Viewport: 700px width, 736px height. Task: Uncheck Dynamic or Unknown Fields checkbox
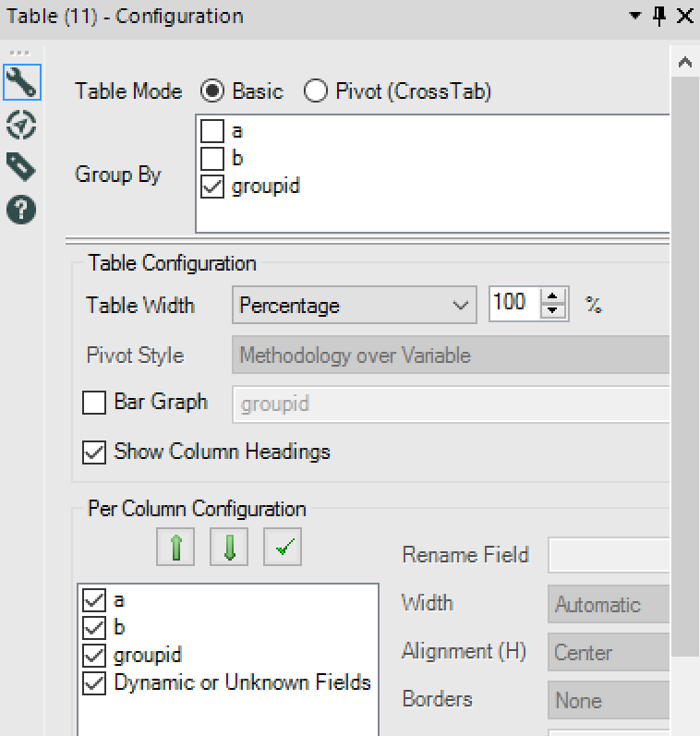coord(94,683)
